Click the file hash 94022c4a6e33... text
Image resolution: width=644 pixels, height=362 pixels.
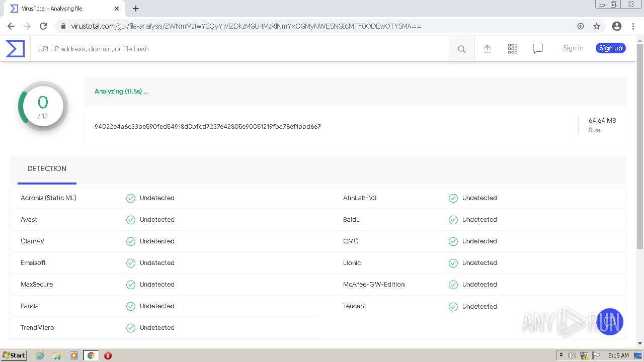tap(208, 126)
